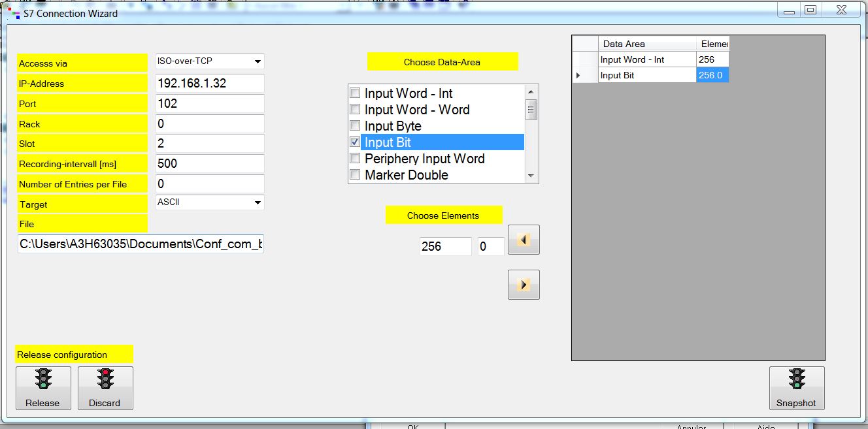Click the left arrow add-element button
Image resolution: width=868 pixels, height=429 pixels.
click(524, 240)
